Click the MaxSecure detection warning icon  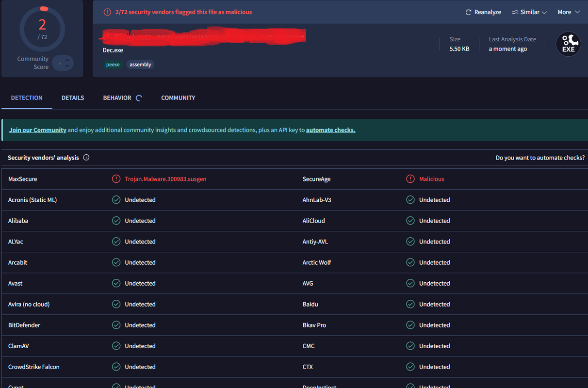pyautogui.click(x=116, y=179)
